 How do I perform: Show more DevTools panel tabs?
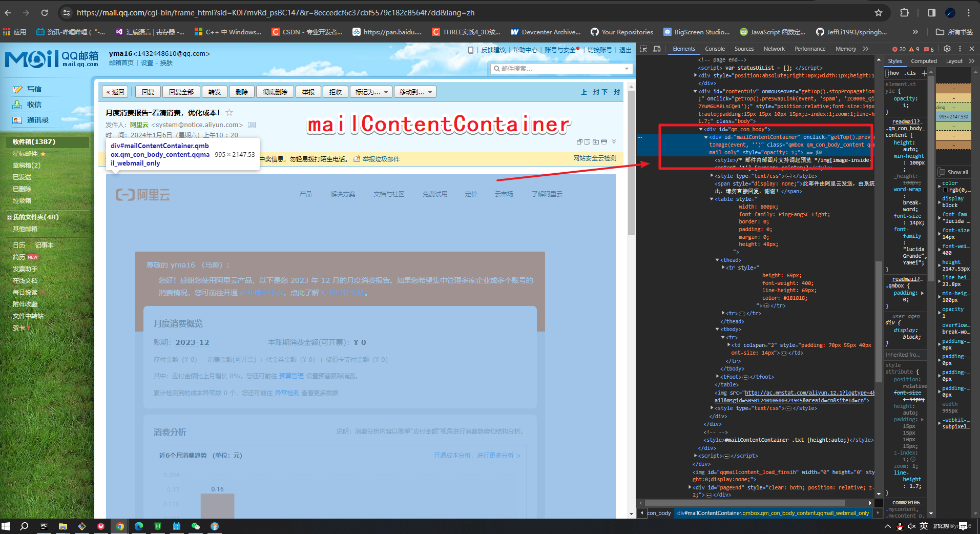tap(866, 49)
